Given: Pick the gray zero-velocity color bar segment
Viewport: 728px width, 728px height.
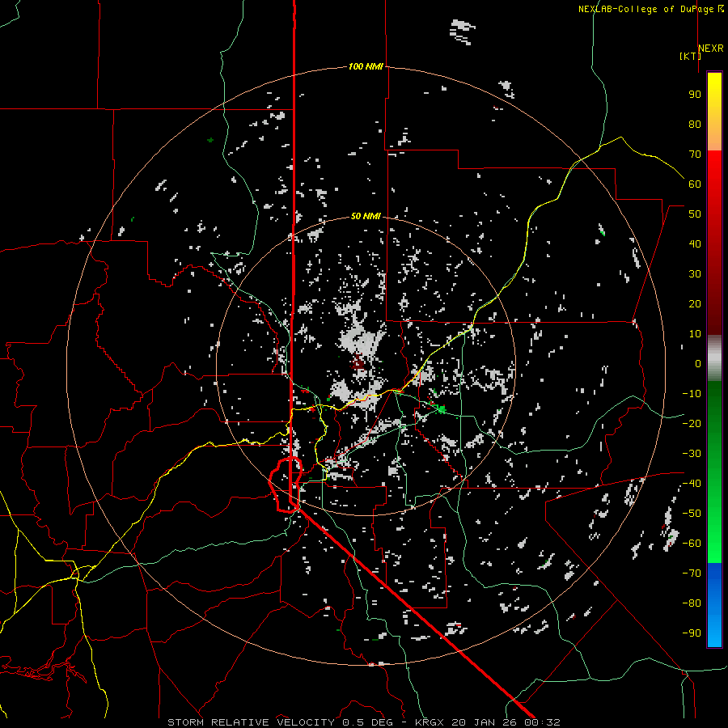Looking at the screenshot, I should (714, 358).
